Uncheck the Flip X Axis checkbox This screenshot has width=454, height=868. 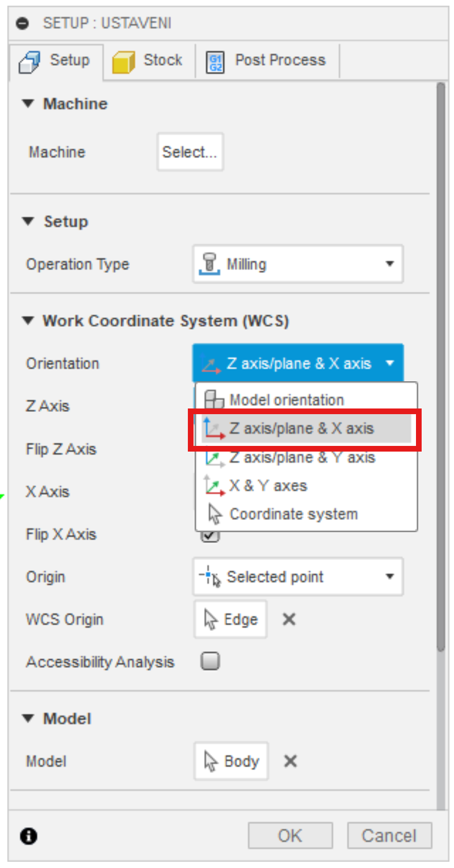point(211,536)
